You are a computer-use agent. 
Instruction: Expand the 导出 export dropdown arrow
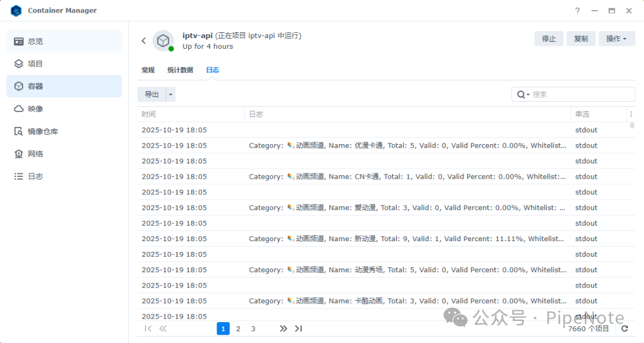pyautogui.click(x=171, y=94)
